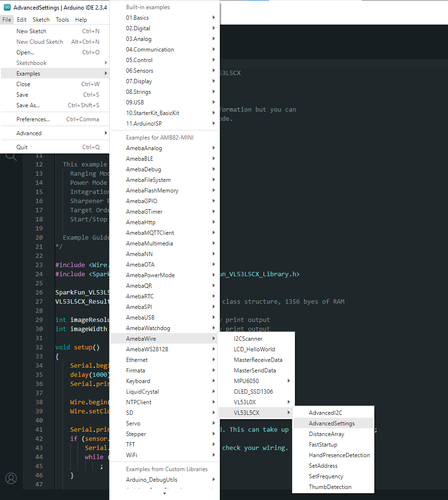Click the Arduino logo in title bar
Image resolution: width=448 pixels, height=500 pixels.
(x=7, y=8)
